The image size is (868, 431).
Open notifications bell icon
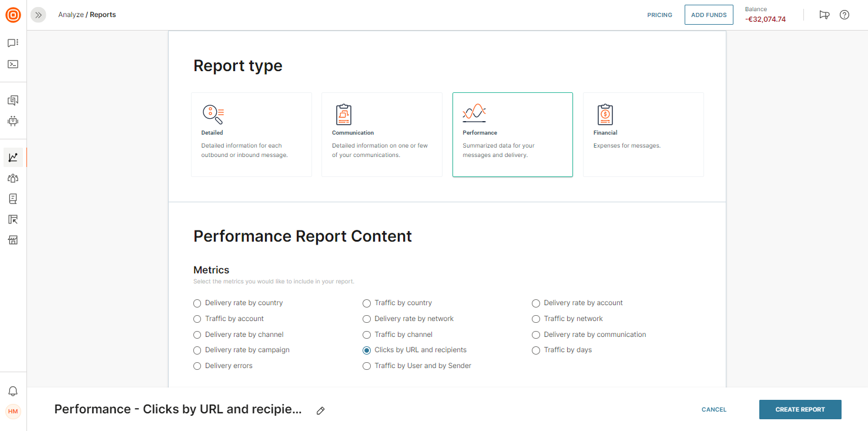click(13, 391)
